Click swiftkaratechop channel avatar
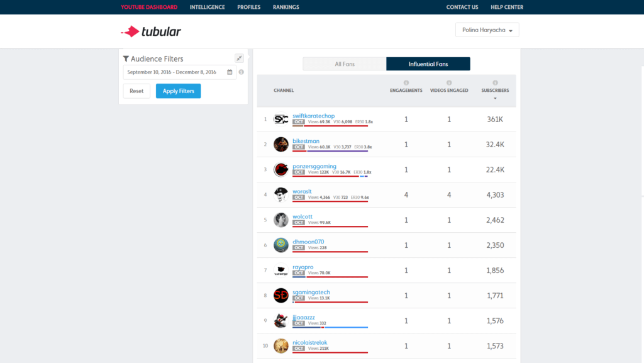Image resolution: width=644 pixels, height=363 pixels. pyautogui.click(x=281, y=119)
